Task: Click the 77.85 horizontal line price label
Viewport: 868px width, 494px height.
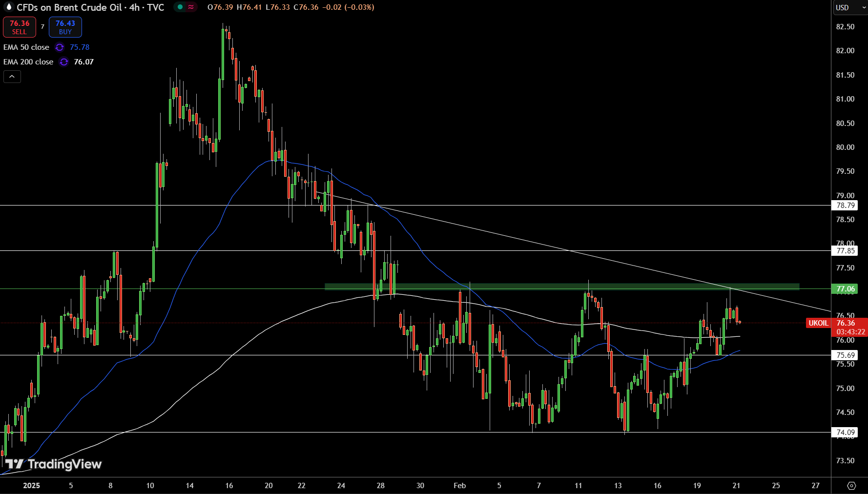Action: pyautogui.click(x=846, y=251)
